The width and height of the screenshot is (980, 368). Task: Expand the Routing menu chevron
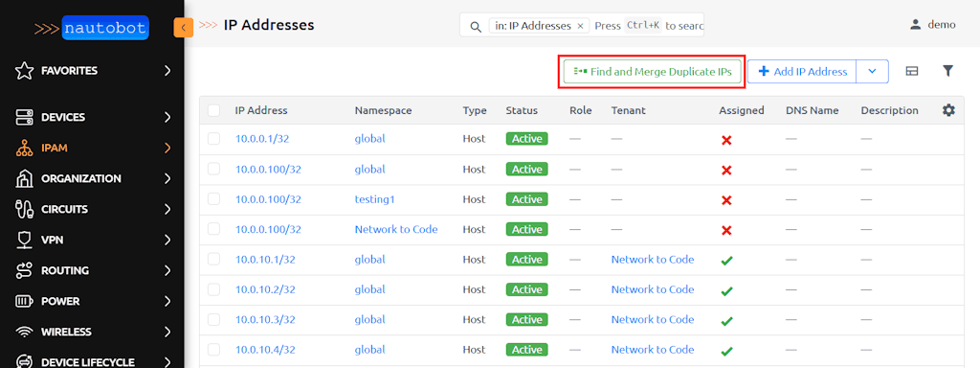coord(167,270)
